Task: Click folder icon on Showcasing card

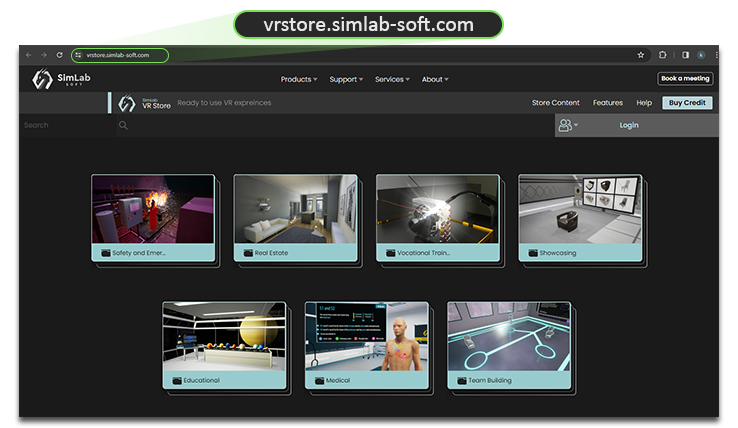Action: (x=533, y=253)
